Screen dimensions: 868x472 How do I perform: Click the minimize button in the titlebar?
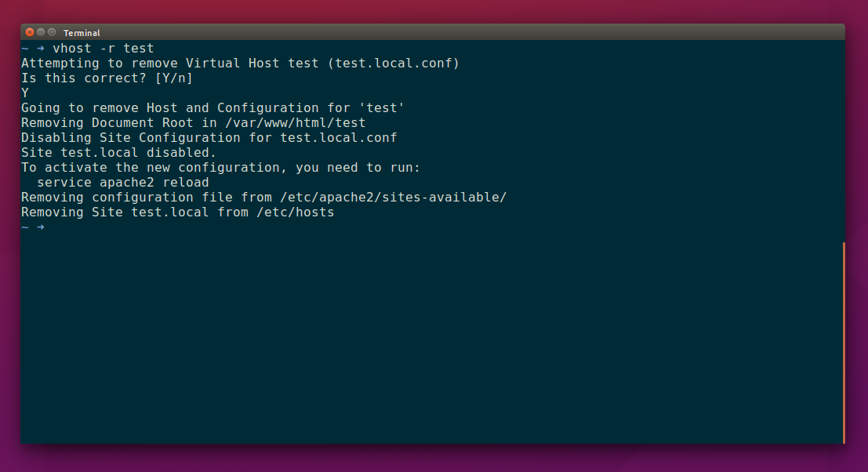(41, 33)
